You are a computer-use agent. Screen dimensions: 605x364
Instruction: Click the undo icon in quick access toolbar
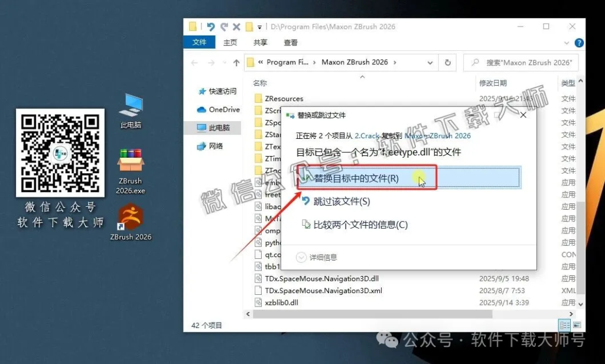pos(211,27)
